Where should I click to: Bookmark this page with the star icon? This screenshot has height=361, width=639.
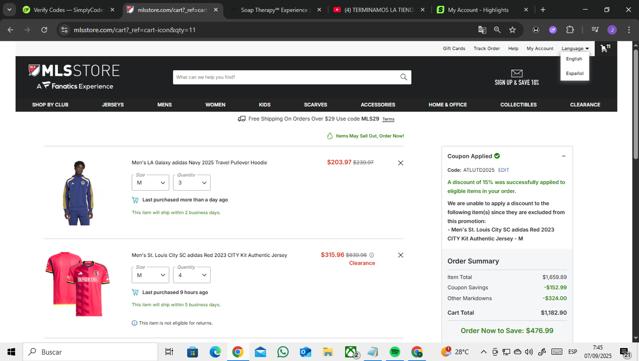pos(512,30)
